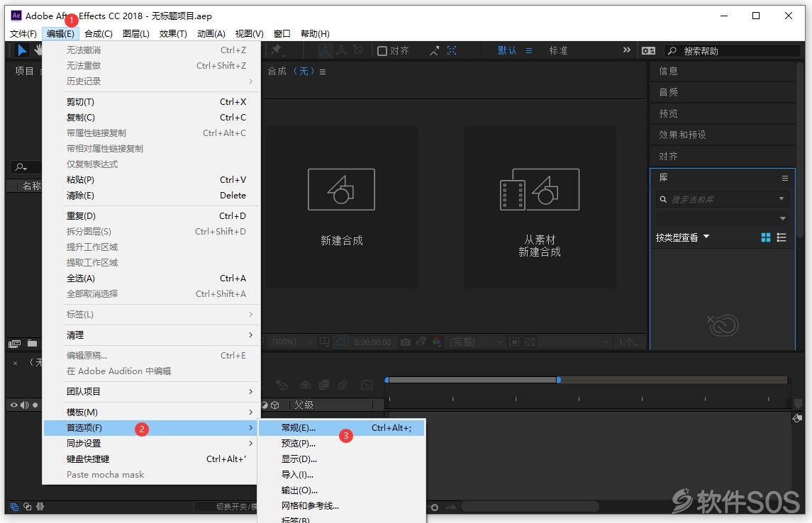This screenshot has height=523, width=812.
Task: Click new composition from footage thumbnail
Action: (x=540, y=189)
